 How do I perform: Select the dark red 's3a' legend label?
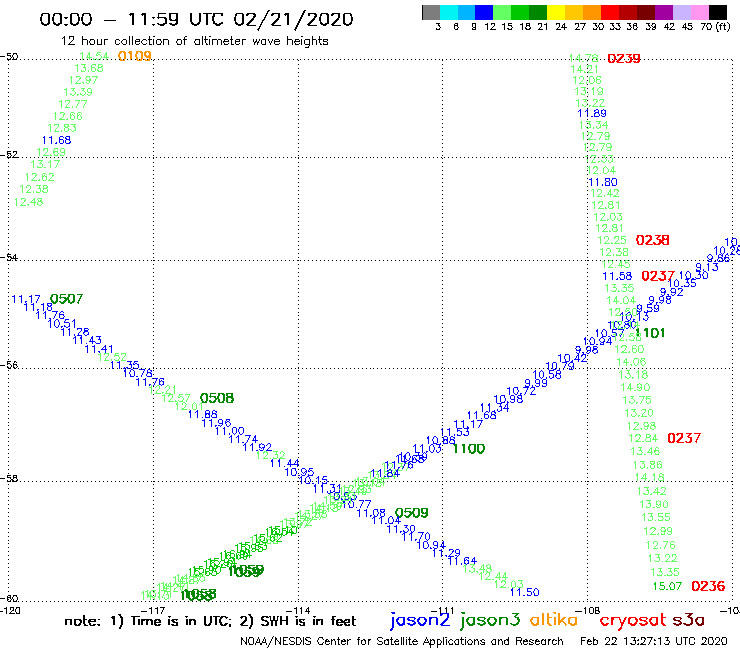pyautogui.click(x=688, y=620)
